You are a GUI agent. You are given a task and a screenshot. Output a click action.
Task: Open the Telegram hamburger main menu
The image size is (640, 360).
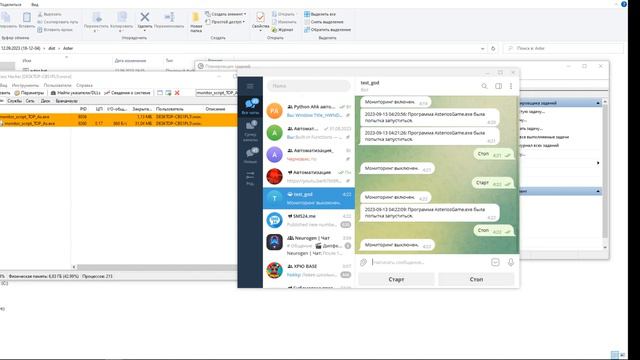pyautogui.click(x=250, y=86)
